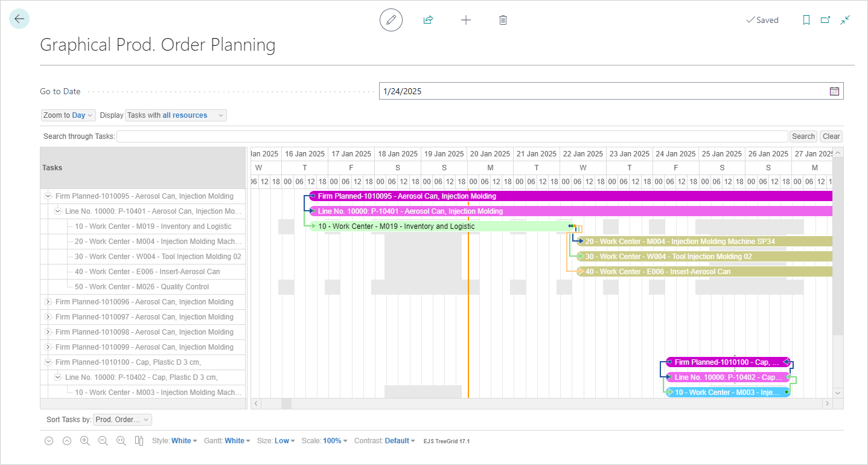Click the Search button
This screenshot has width=868, height=465.
[803, 136]
